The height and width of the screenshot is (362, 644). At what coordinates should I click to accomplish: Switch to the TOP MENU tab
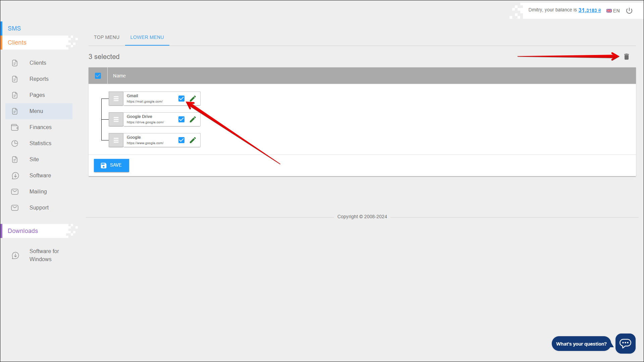pos(107,37)
